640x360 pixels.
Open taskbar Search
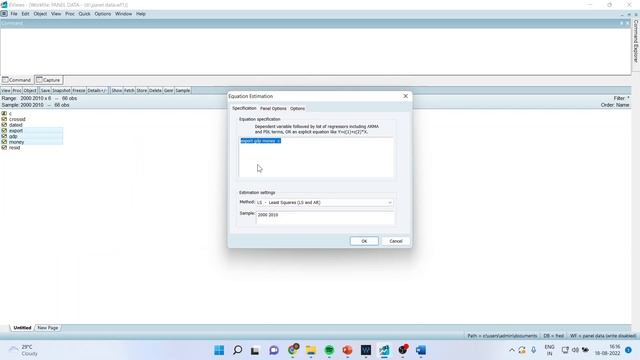237,350
